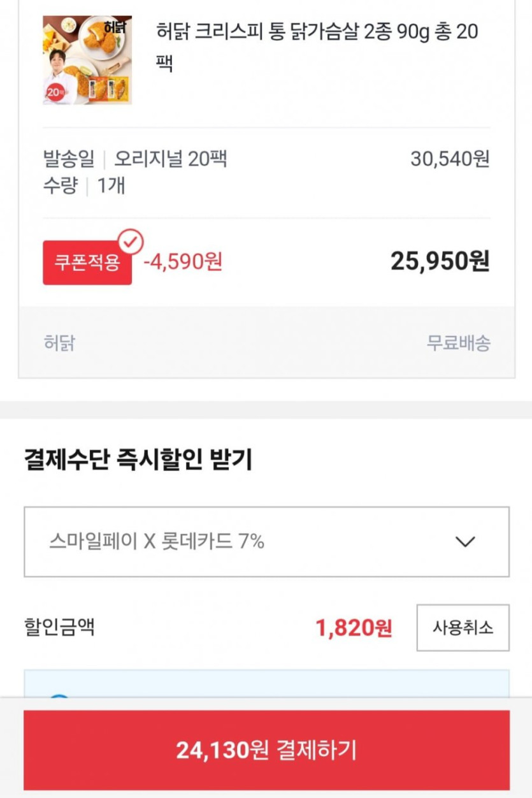The width and height of the screenshot is (532, 798).
Task: Tap the 무료배송 shipping label
Action: pos(458,343)
